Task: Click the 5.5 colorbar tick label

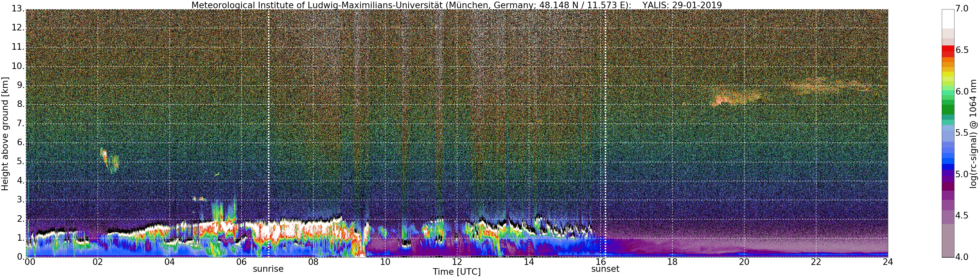Action: 962,133
